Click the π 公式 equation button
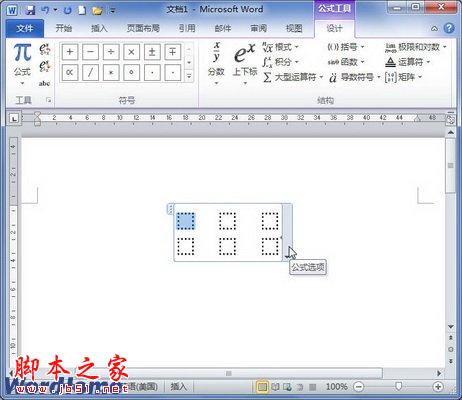462x400 pixels. [x=22, y=59]
